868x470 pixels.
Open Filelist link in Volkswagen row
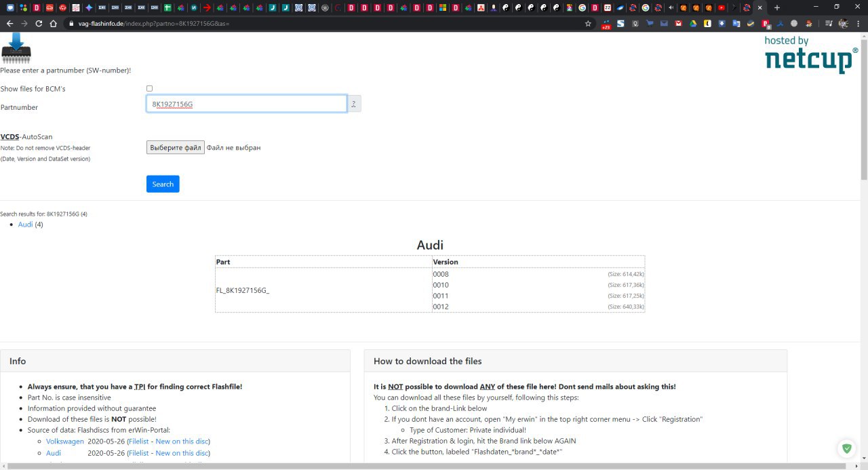138,442
